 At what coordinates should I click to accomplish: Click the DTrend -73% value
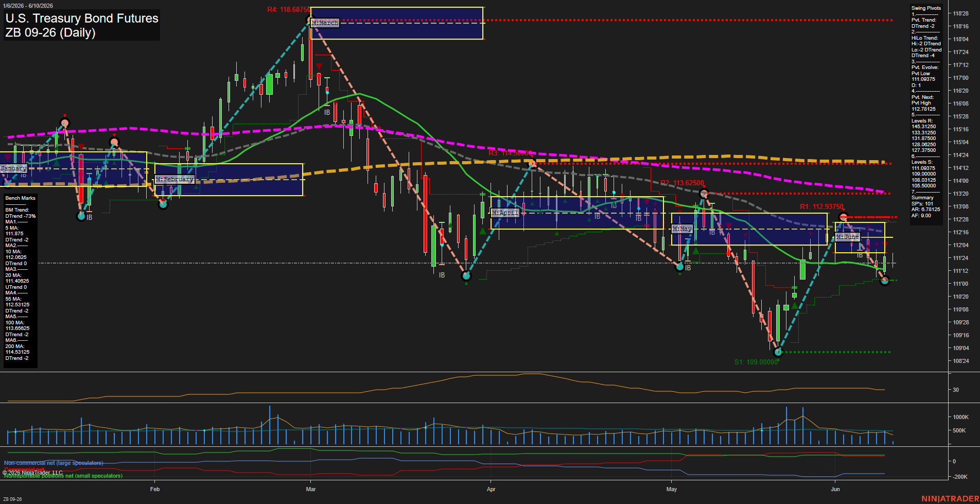point(21,216)
